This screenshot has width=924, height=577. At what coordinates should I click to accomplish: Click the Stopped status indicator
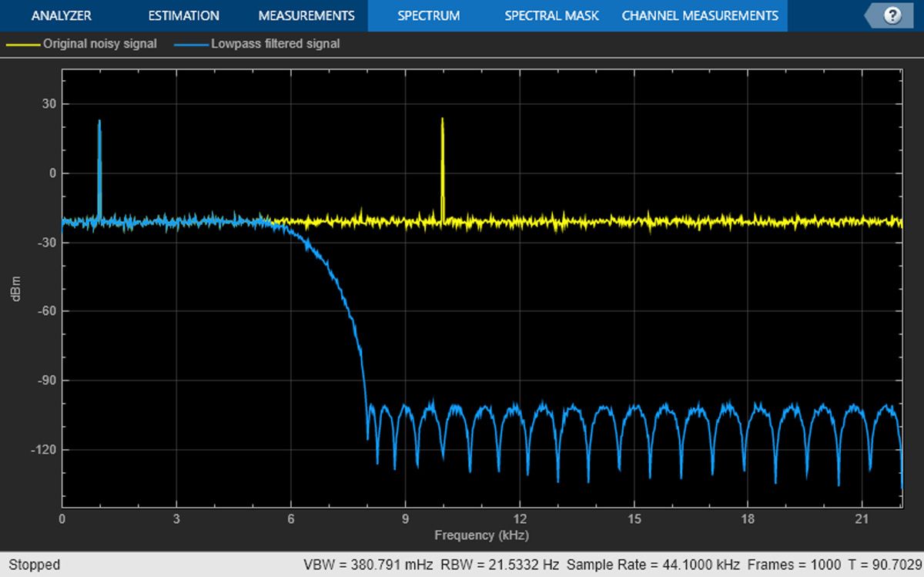(x=36, y=565)
